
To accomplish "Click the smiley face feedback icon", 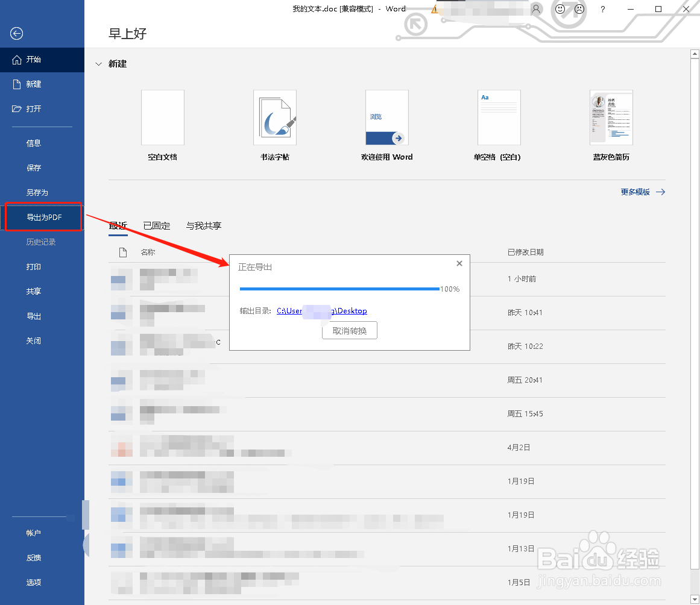I will click(560, 9).
